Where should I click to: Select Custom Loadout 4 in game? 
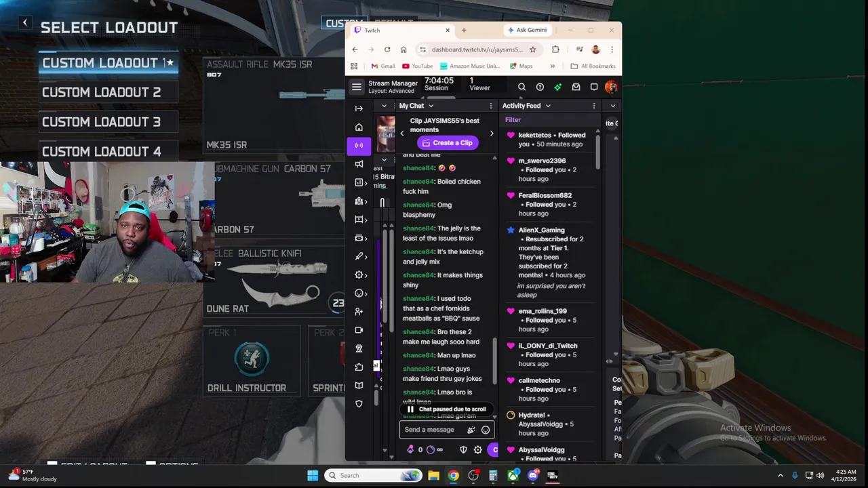pos(108,151)
